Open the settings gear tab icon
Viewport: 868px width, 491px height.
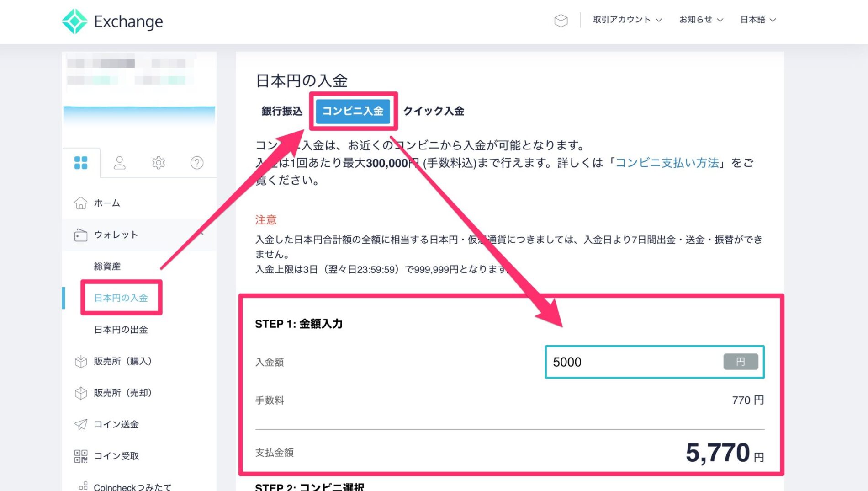159,163
